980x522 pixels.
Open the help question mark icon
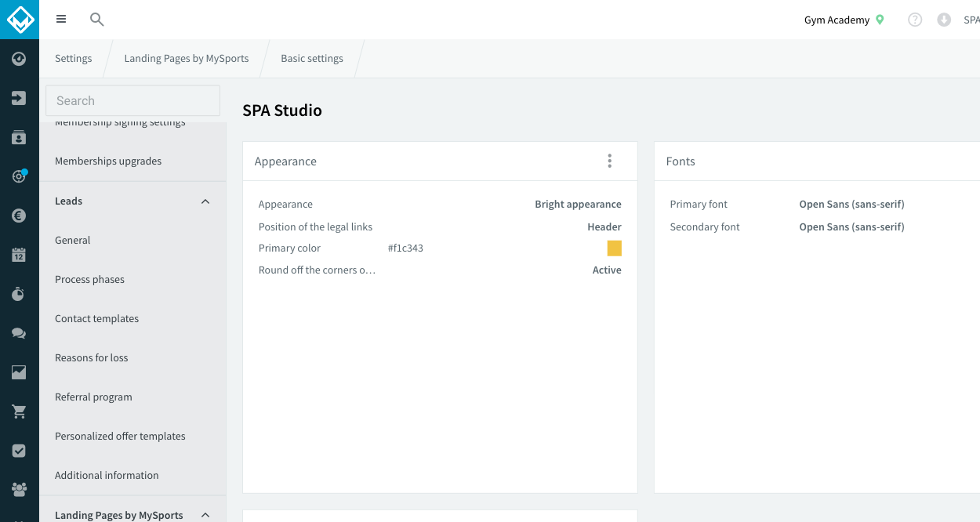915,20
